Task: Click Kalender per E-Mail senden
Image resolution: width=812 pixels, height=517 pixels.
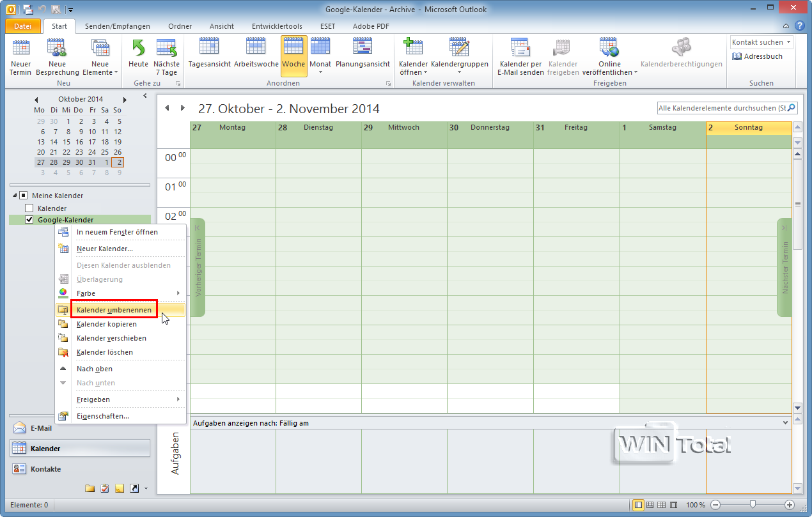Action: [520, 57]
